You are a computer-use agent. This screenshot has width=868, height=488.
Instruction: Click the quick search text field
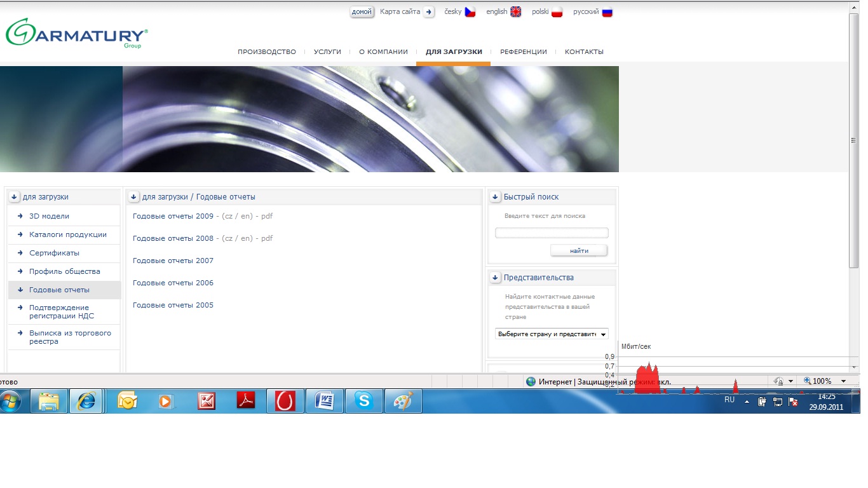click(552, 233)
